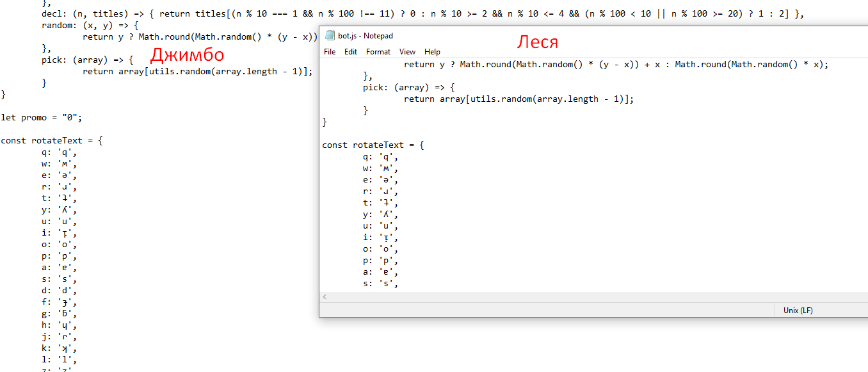This screenshot has width=868, height=372.
Task: Click the red Леся label
Action: [538, 42]
